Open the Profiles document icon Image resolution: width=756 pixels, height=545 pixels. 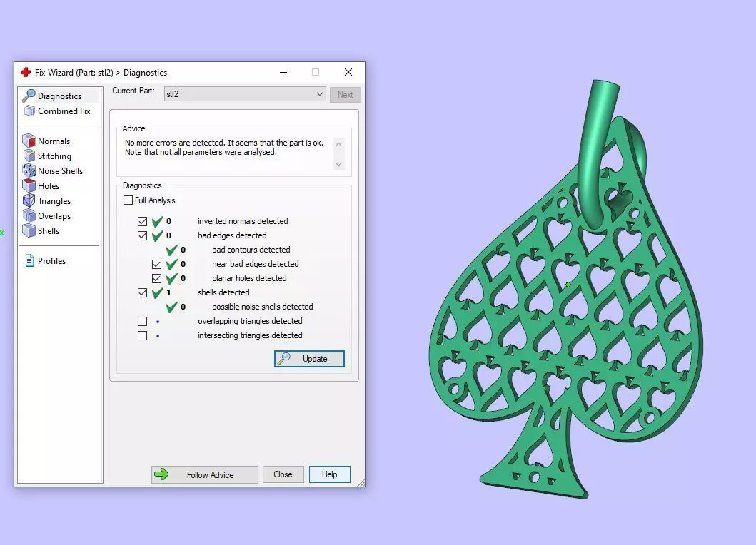pyautogui.click(x=29, y=260)
